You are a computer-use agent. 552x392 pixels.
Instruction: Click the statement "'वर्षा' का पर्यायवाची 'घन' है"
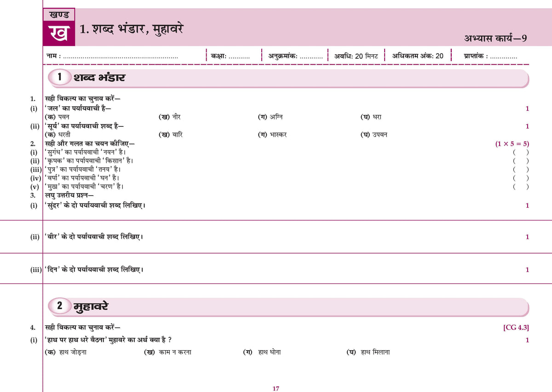pos(82,178)
